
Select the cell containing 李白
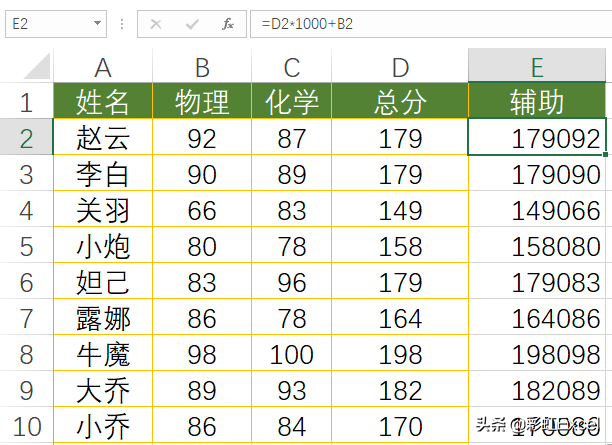point(103,173)
